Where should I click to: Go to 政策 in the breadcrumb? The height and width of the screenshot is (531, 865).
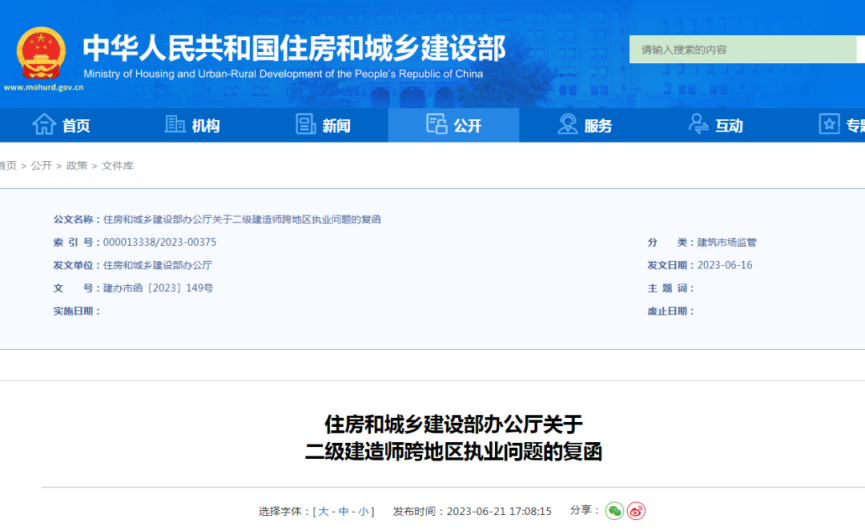pyautogui.click(x=77, y=165)
